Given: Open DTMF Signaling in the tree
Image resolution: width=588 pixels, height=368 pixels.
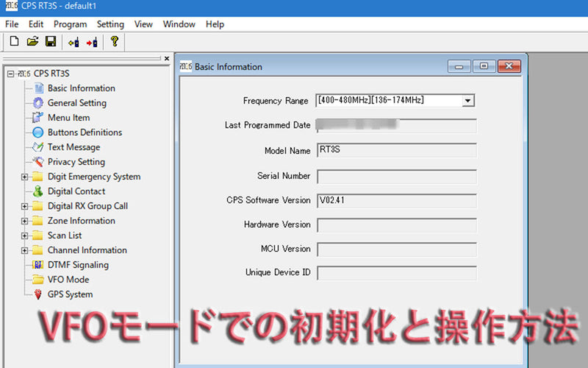Looking at the screenshot, I should pos(77,265).
